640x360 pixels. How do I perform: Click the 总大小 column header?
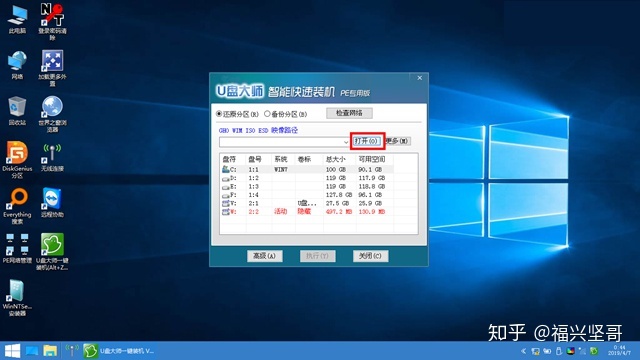pyautogui.click(x=339, y=159)
